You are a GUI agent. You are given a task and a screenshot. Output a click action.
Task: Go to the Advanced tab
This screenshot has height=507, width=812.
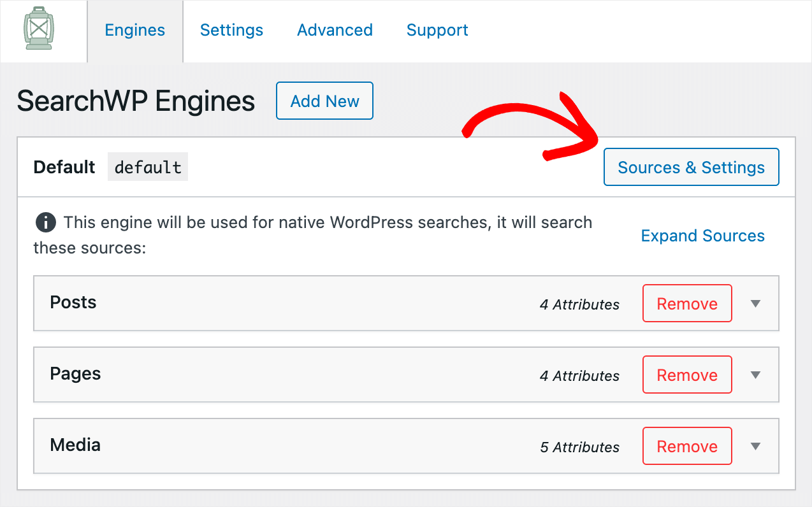click(335, 31)
